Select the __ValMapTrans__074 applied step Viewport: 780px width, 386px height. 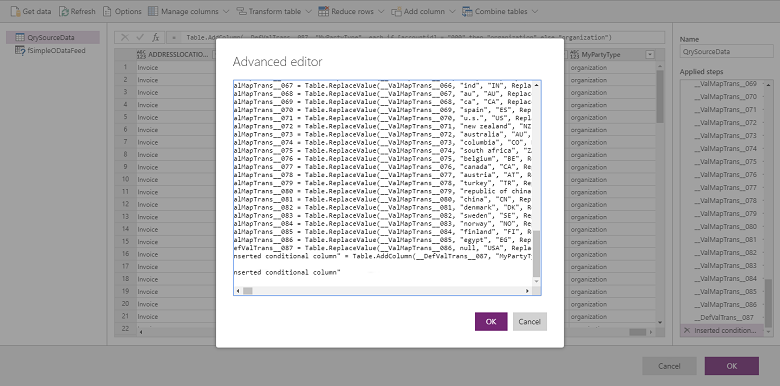pyautogui.click(x=725, y=148)
